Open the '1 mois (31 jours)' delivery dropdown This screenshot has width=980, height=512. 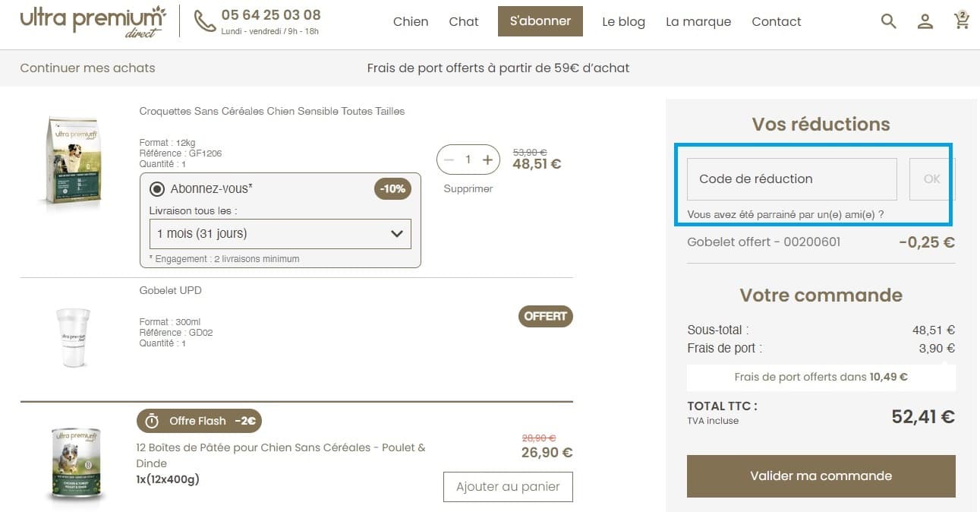click(x=279, y=234)
